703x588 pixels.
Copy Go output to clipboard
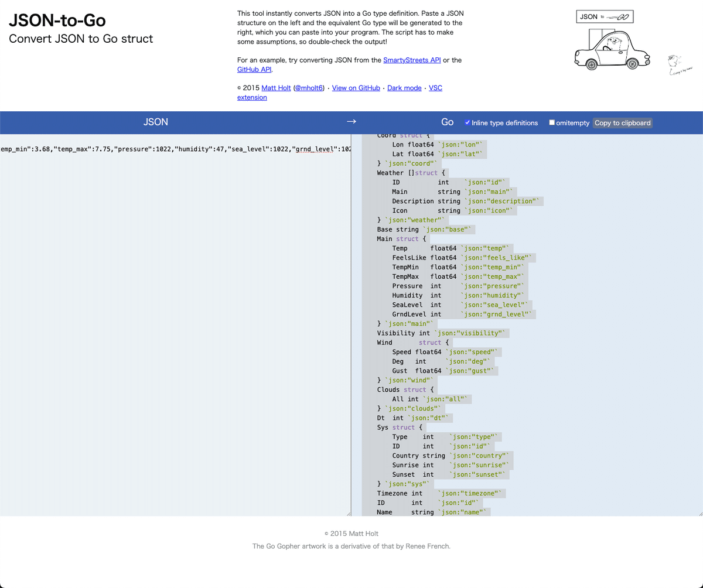coord(622,122)
